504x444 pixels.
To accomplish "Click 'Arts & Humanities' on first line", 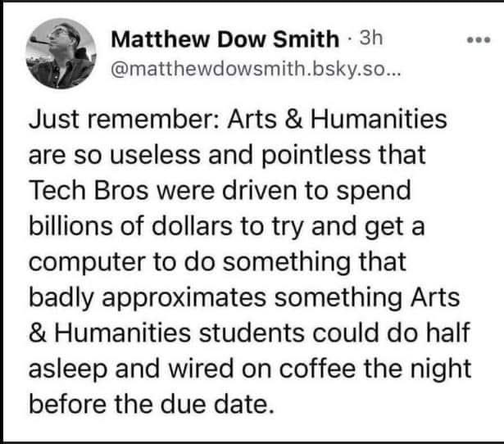I will click(337, 120).
